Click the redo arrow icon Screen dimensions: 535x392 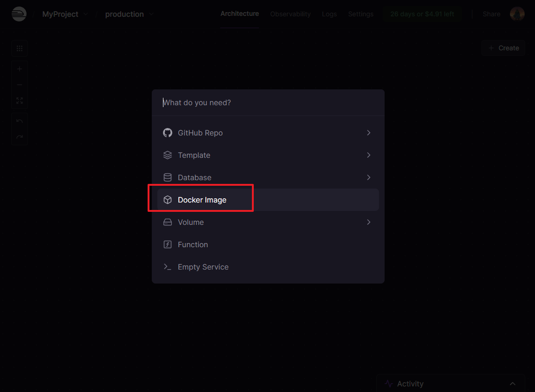point(20,137)
